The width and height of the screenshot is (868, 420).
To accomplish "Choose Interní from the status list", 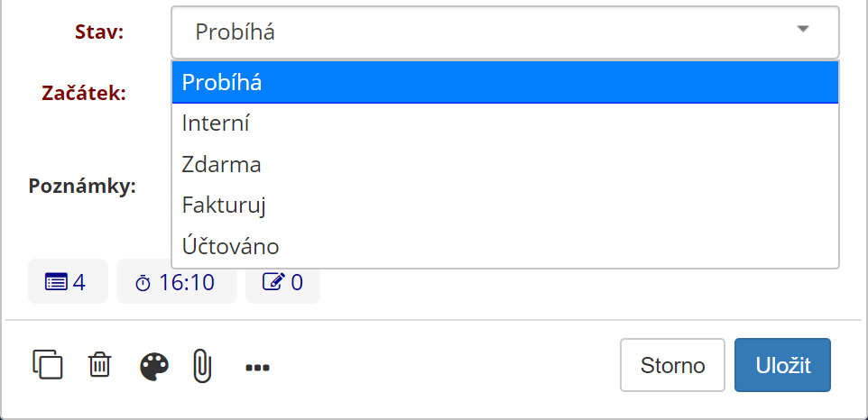I will click(x=505, y=123).
